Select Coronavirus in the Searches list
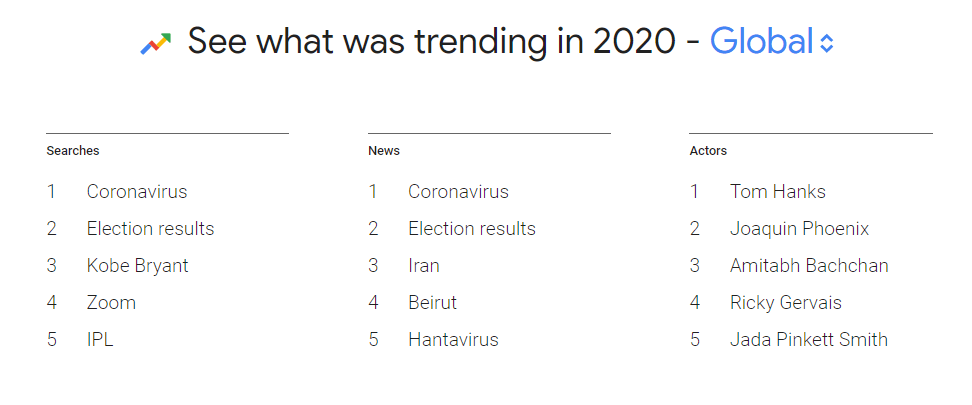Screen dimensions: 972x405 point(137,192)
